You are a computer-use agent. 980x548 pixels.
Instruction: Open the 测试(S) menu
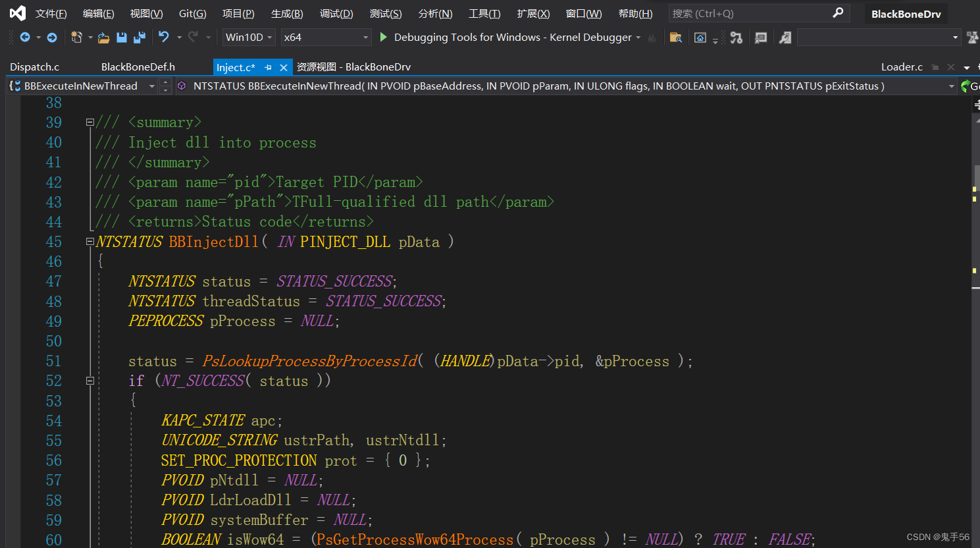coord(386,13)
